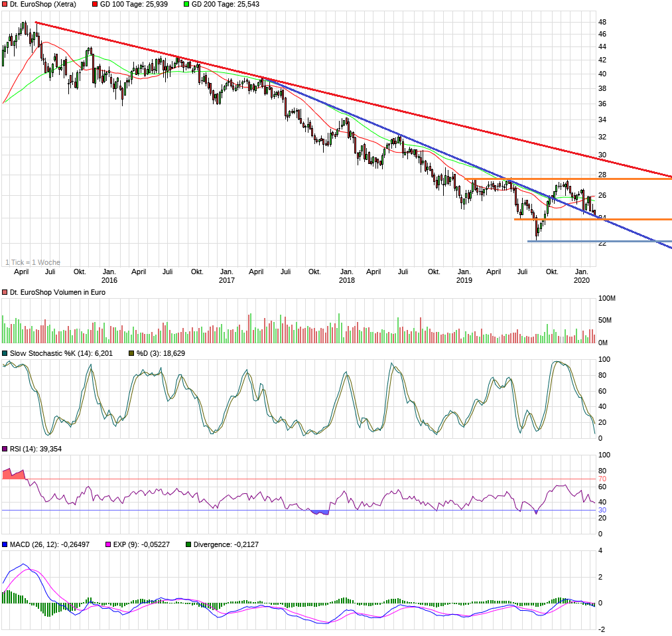Screen dimensions: 672x636
Task: Click the RSI oversold level label 30
Action: pyautogui.click(x=602, y=511)
